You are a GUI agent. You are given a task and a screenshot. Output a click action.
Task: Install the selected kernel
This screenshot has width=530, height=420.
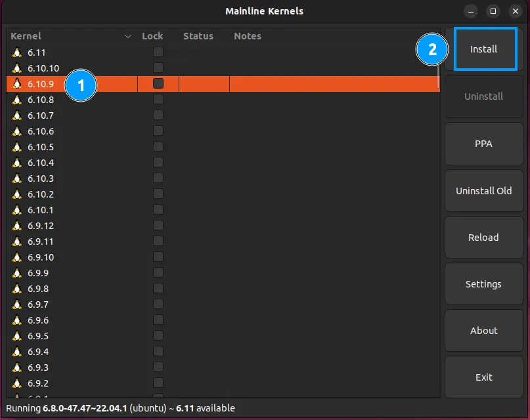pos(483,49)
